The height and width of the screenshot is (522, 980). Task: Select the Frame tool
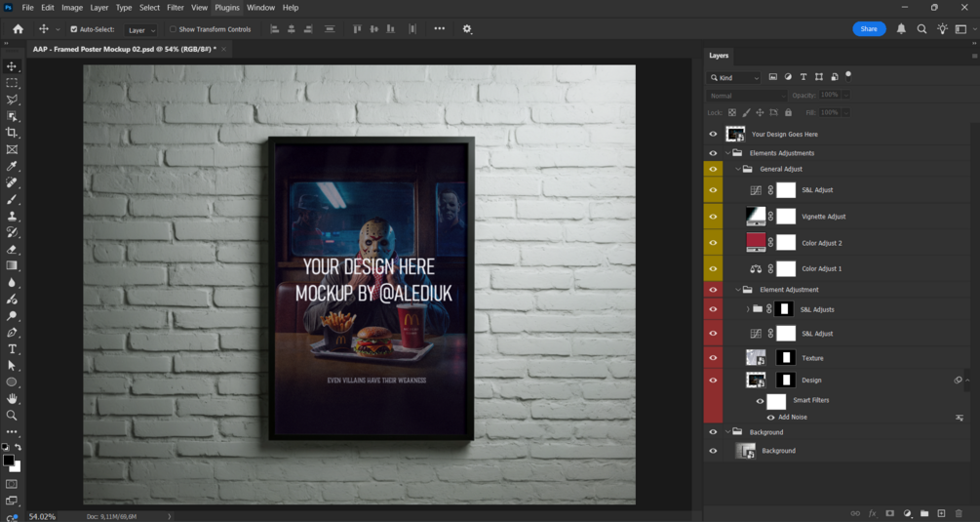pyautogui.click(x=12, y=149)
